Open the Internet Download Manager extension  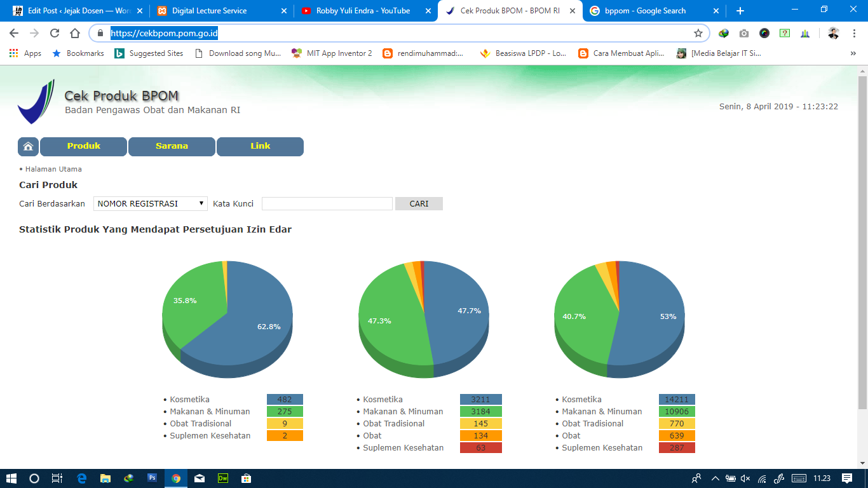coord(724,33)
